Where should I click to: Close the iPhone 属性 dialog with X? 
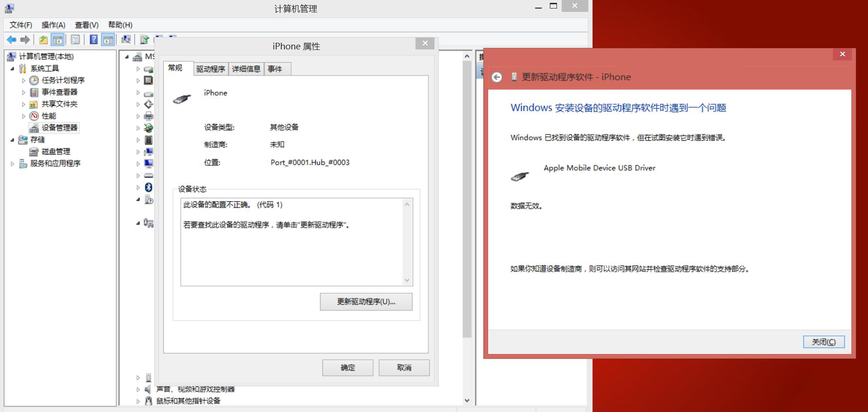pos(425,43)
